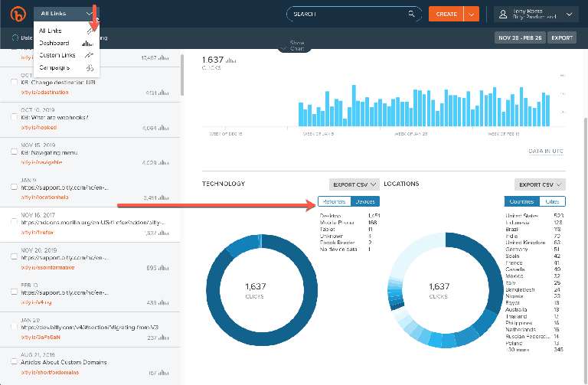Click the DATA IN UTC link
This screenshot has width=588, height=385.
tap(546, 151)
